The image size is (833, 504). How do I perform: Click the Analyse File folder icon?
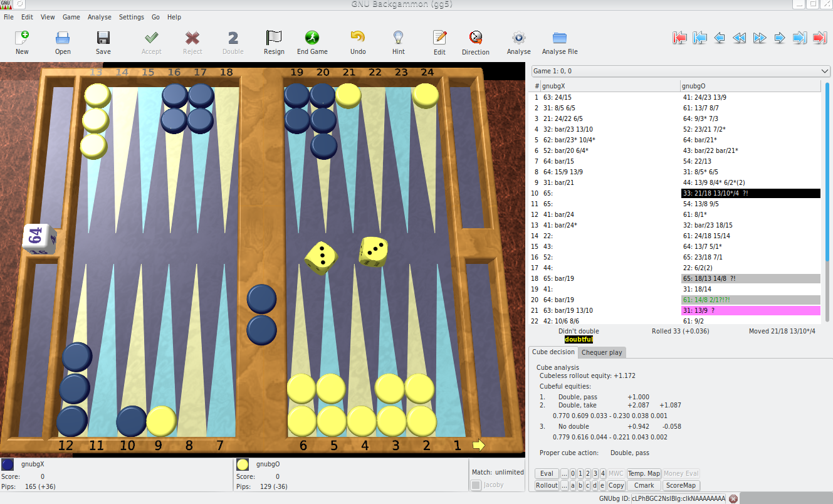559,38
